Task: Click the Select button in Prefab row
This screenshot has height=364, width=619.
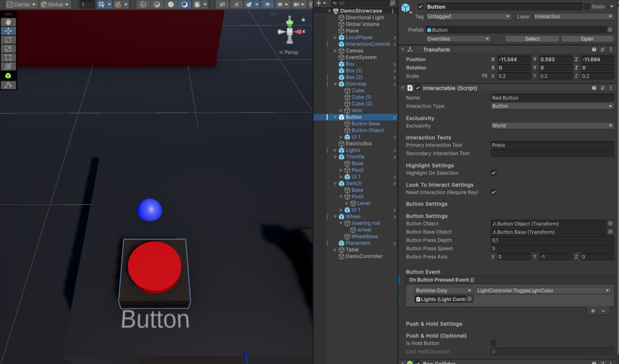Action: tap(532, 38)
